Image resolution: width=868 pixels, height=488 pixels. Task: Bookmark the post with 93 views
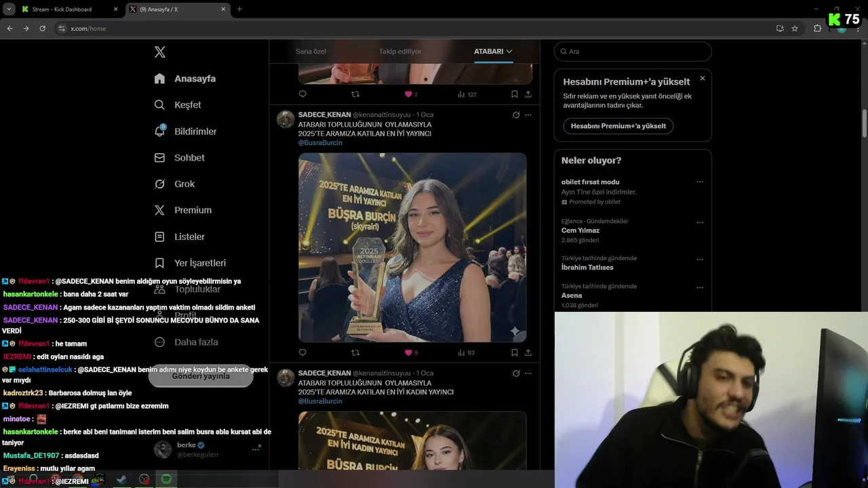515,352
